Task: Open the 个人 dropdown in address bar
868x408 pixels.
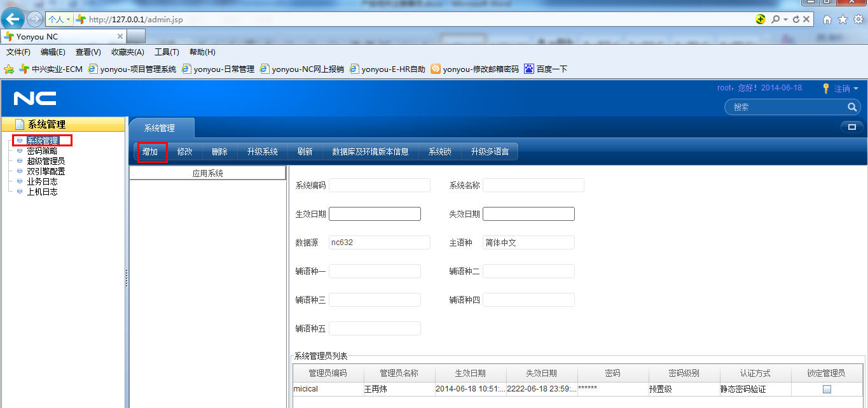Action: point(59,20)
